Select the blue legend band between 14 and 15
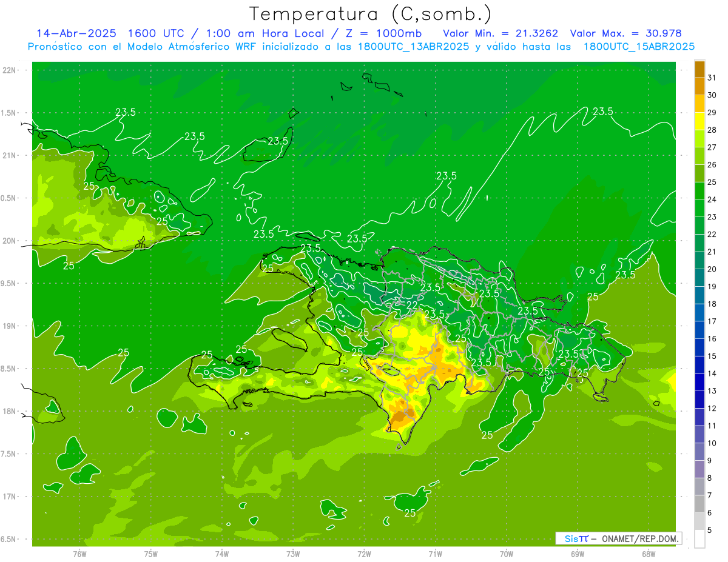This screenshot has width=728, height=562. click(699, 365)
